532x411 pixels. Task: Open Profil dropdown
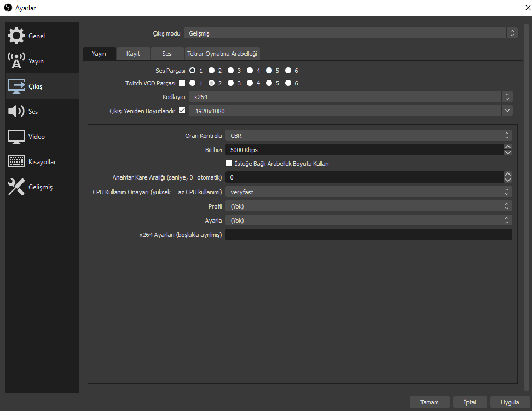click(369, 206)
